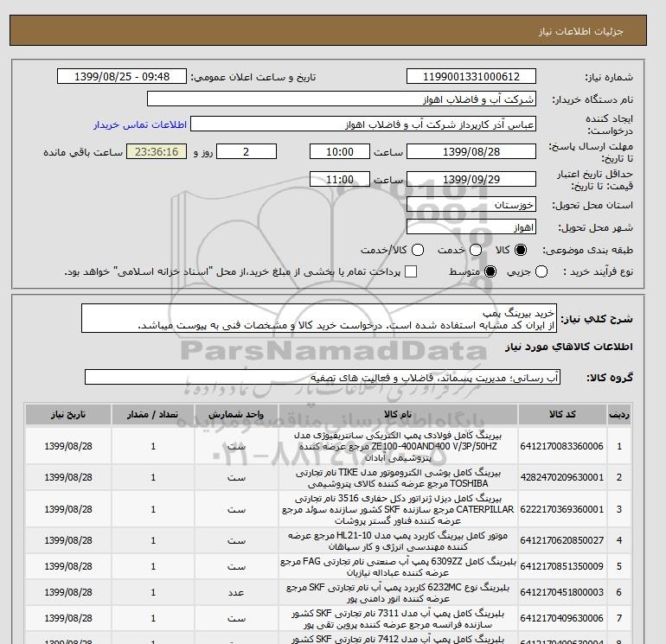This screenshot has height=644, width=666.
Task: Click item name with ZE100-400AND400 pump model
Action: click(x=398, y=446)
